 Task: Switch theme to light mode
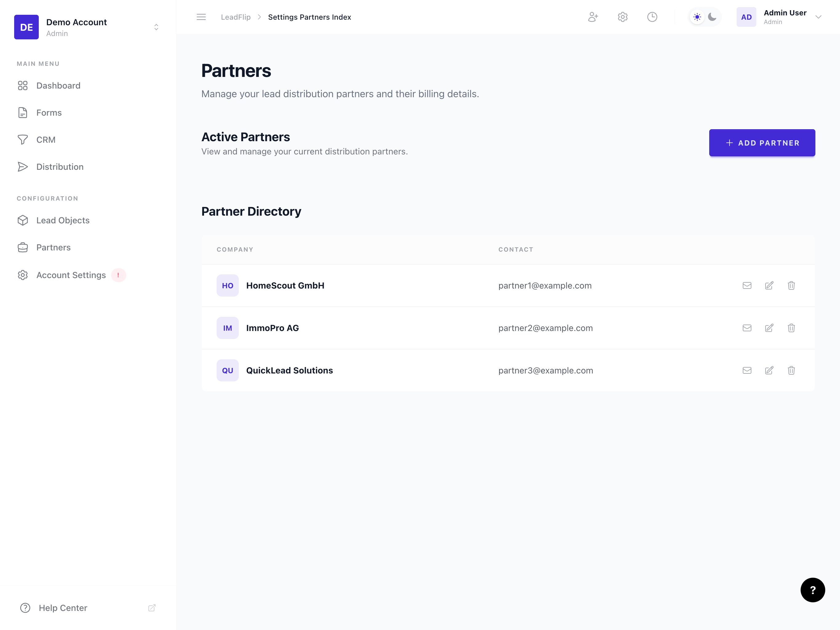tap(697, 17)
